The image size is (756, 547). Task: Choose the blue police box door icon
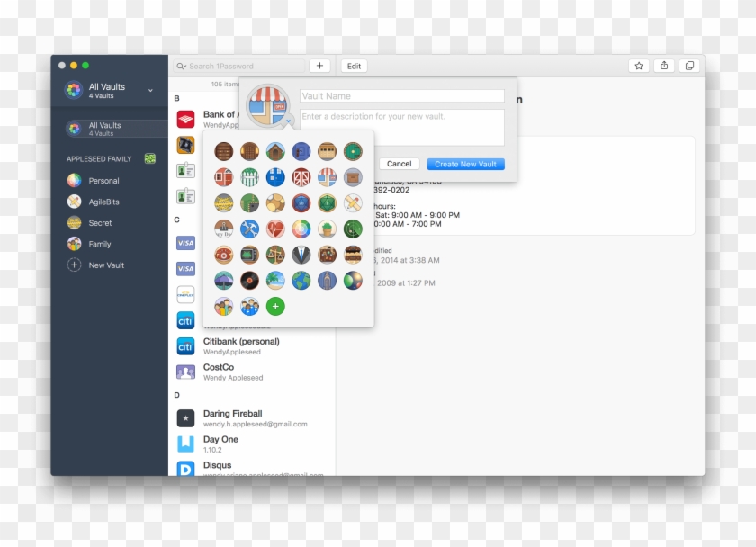tap(275, 177)
